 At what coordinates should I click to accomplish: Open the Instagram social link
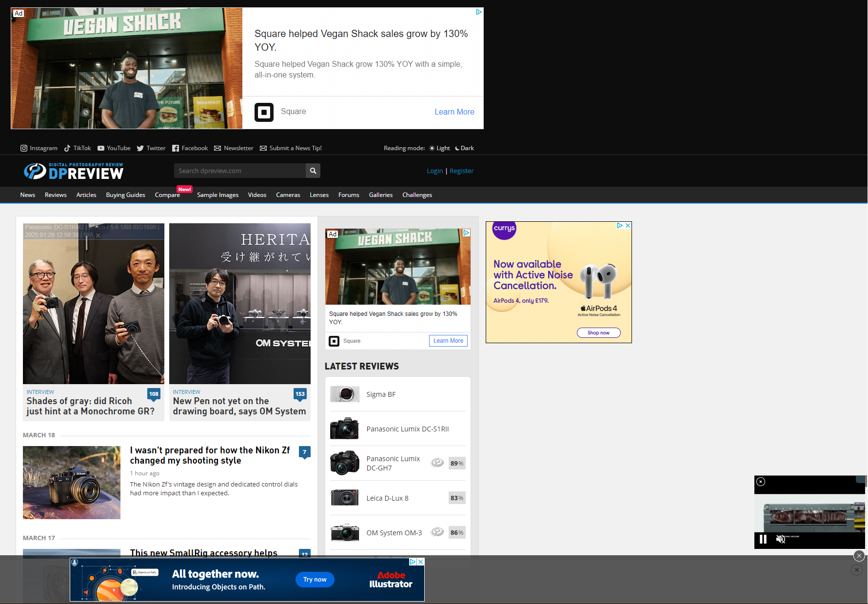(39, 148)
